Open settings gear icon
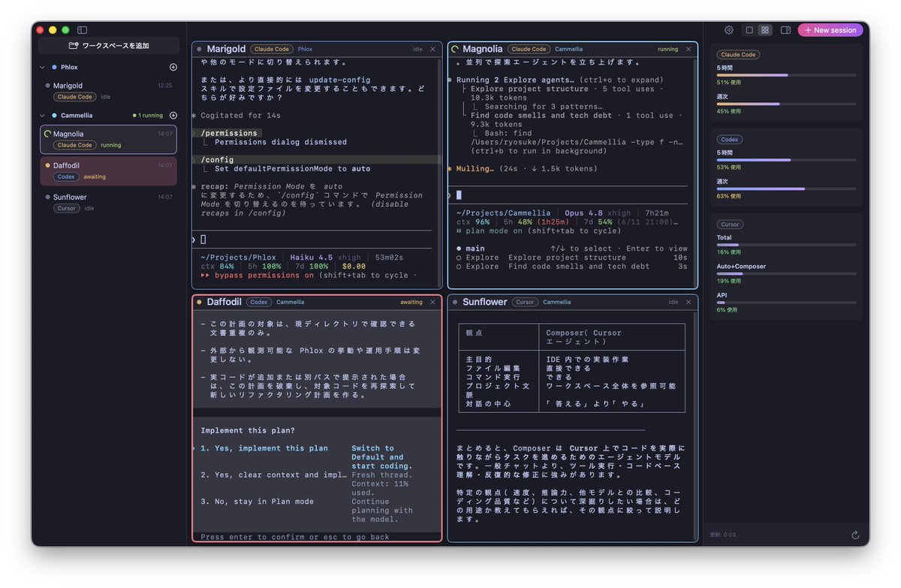This screenshot has width=901, height=588. 728,30
